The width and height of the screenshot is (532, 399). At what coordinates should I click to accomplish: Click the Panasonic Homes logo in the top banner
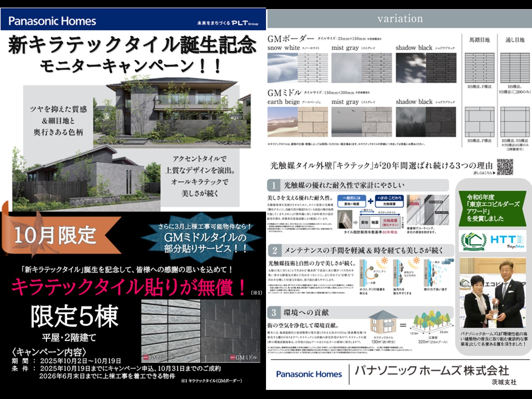52,21
